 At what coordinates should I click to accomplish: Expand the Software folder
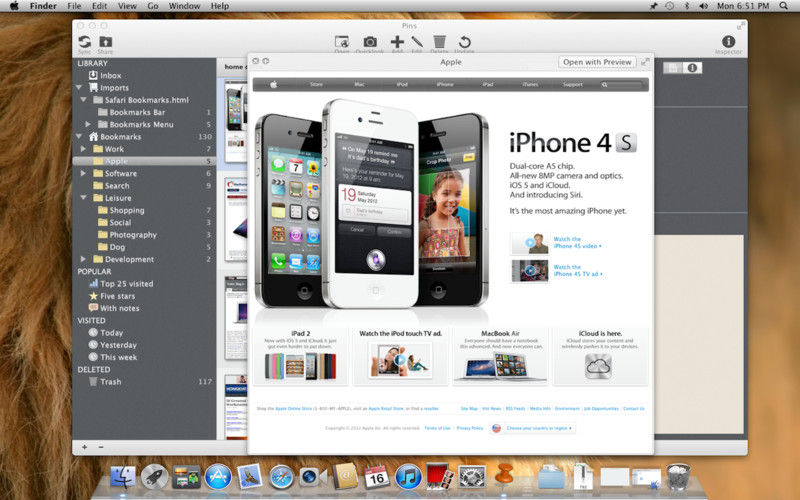click(x=83, y=173)
